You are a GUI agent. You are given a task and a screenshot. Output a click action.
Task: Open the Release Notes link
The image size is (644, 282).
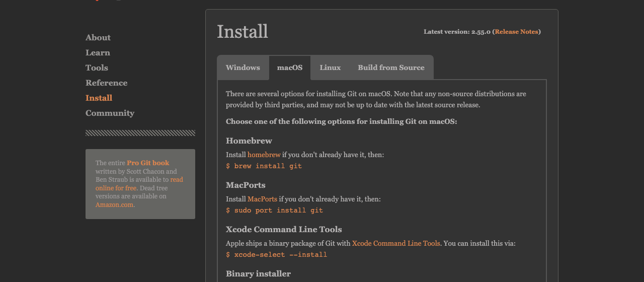(x=516, y=32)
